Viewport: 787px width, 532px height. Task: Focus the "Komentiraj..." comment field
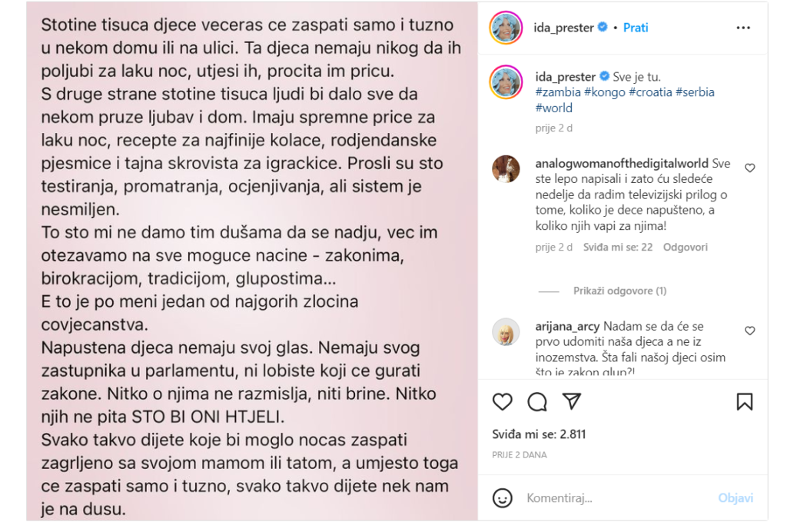pos(615,498)
